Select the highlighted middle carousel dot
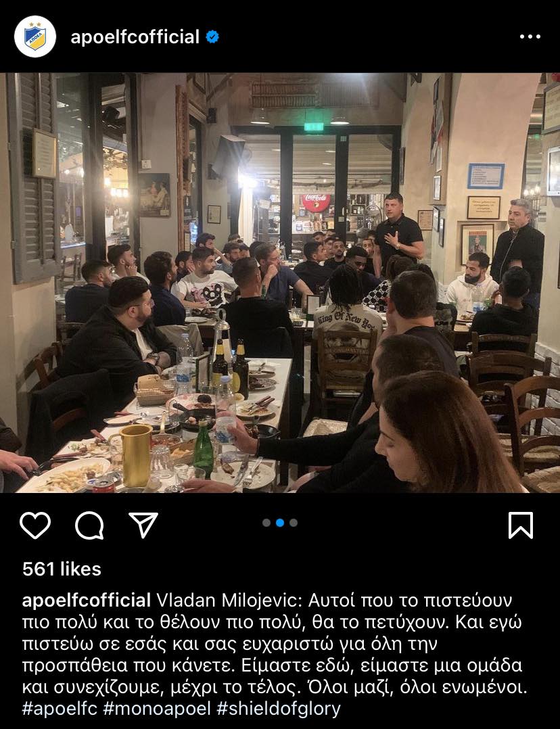 [x=280, y=523]
